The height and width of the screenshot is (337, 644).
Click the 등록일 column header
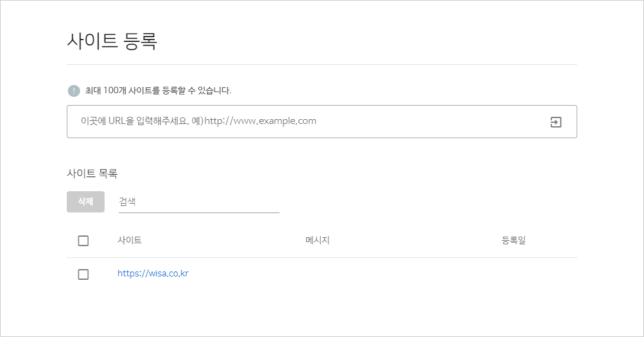tap(514, 240)
